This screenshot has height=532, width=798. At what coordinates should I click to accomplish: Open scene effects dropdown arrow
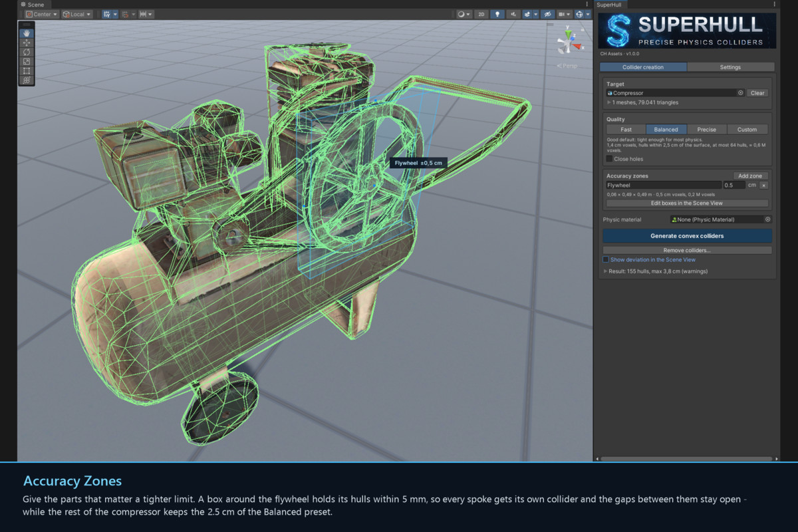point(535,14)
